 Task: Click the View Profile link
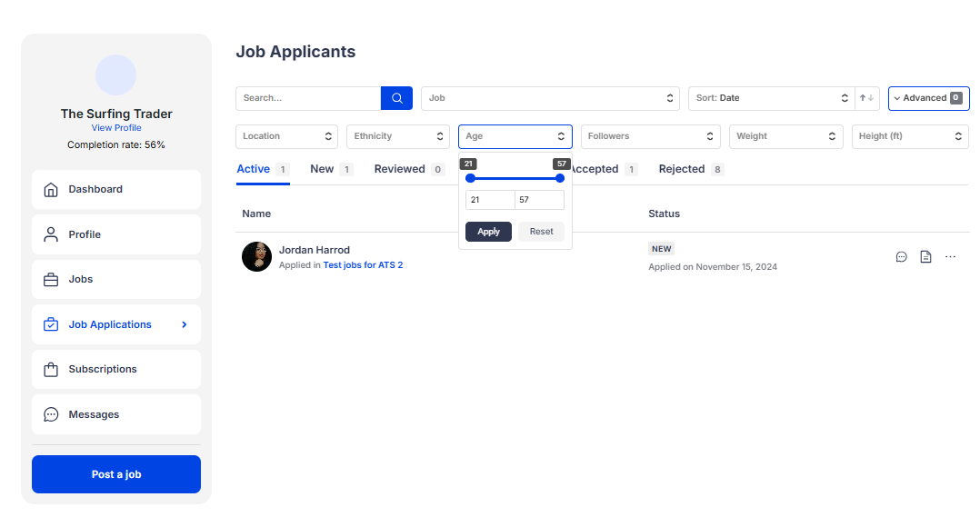(116, 128)
